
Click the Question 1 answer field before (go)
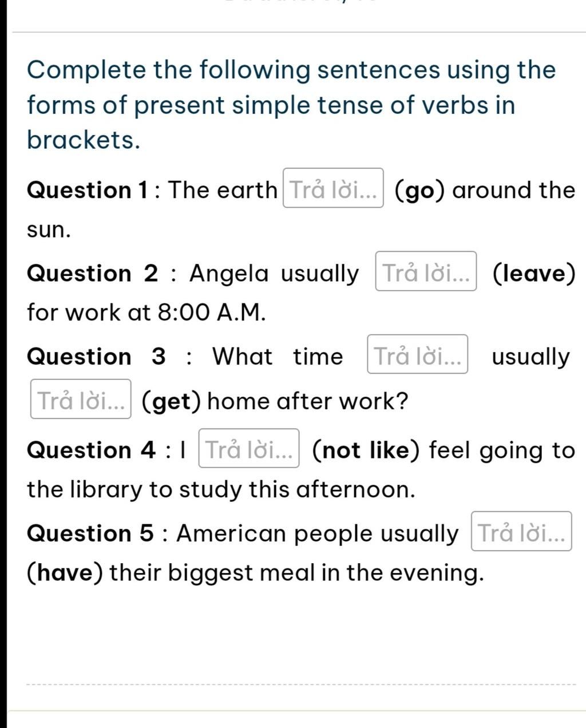333,188
